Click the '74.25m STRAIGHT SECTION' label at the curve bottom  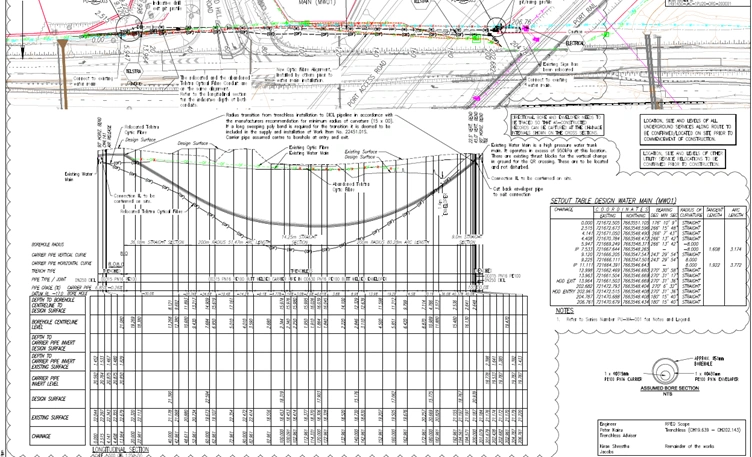click(x=300, y=239)
